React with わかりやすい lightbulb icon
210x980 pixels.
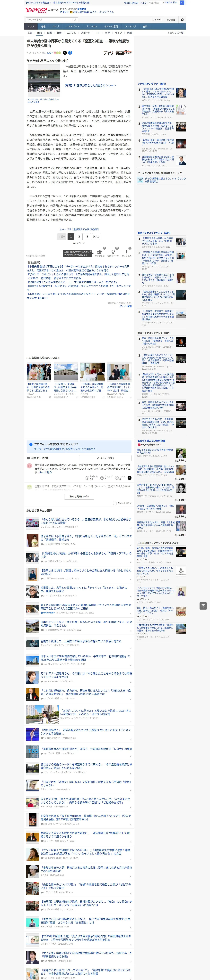point(113,252)
